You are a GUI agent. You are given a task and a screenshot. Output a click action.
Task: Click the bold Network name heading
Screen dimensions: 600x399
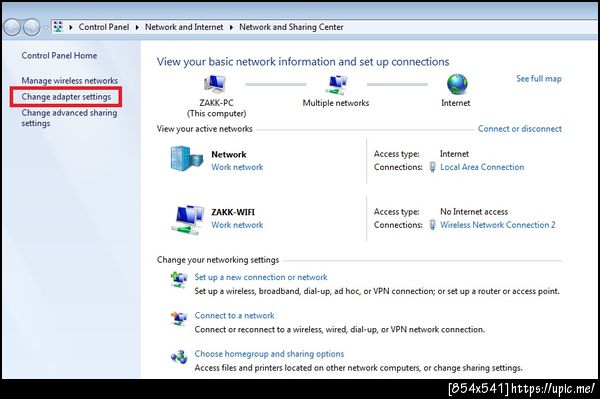coord(229,155)
